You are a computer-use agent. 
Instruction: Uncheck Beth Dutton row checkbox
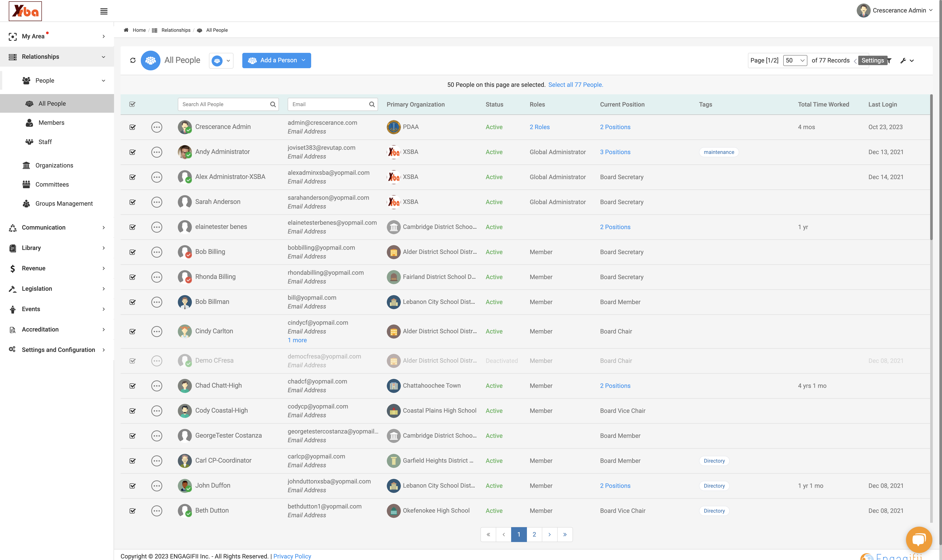[132, 511]
